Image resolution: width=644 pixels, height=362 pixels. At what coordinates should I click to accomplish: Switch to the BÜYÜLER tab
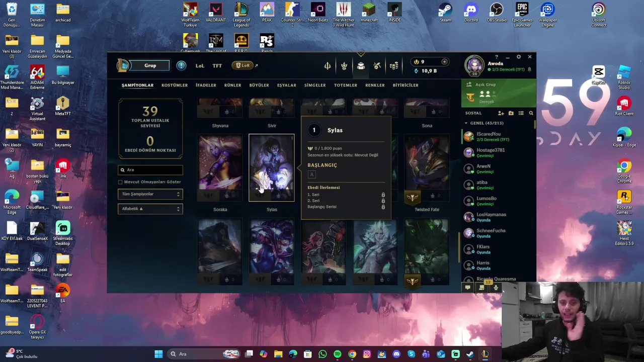pos(259,85)
